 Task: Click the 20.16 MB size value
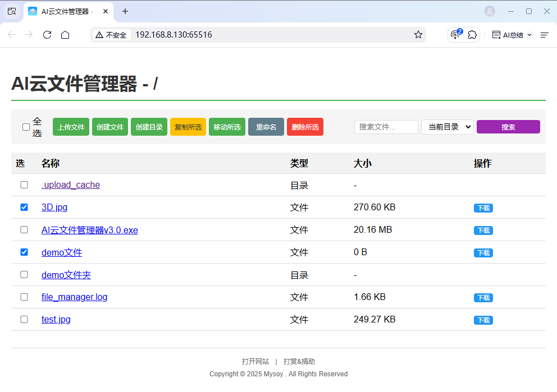tap(373, 229)
